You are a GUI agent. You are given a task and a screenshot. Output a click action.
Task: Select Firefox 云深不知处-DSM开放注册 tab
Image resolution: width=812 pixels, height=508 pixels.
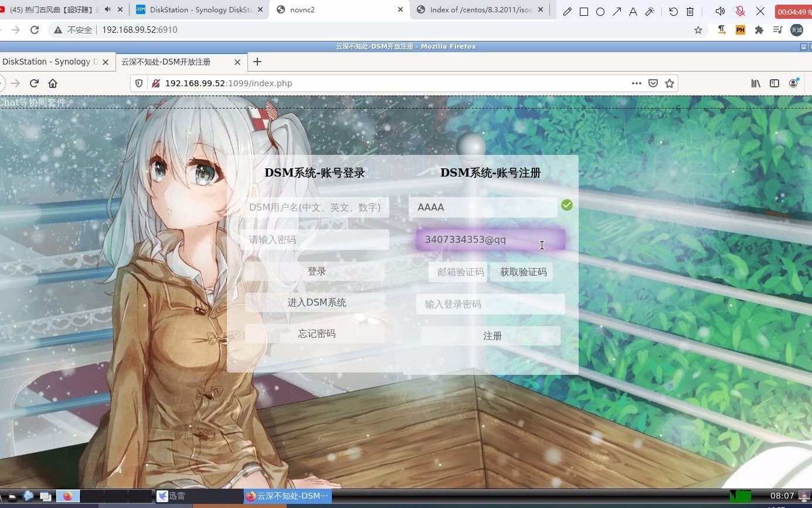[166, 62]
